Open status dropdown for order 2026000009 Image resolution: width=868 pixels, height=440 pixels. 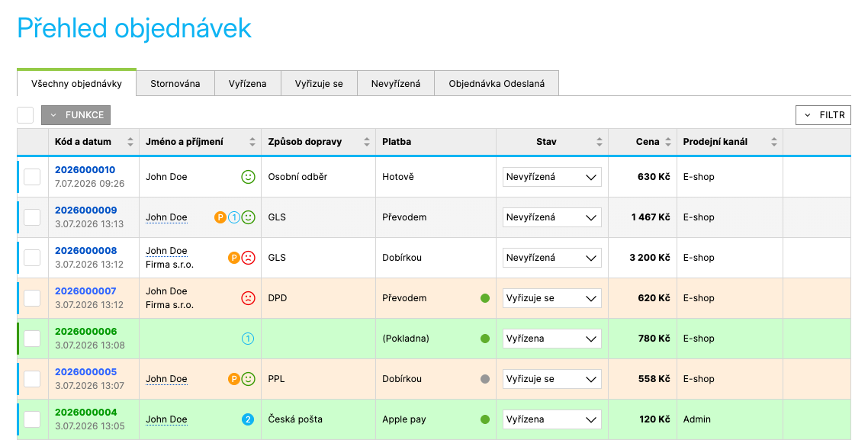tap(552, 217)
